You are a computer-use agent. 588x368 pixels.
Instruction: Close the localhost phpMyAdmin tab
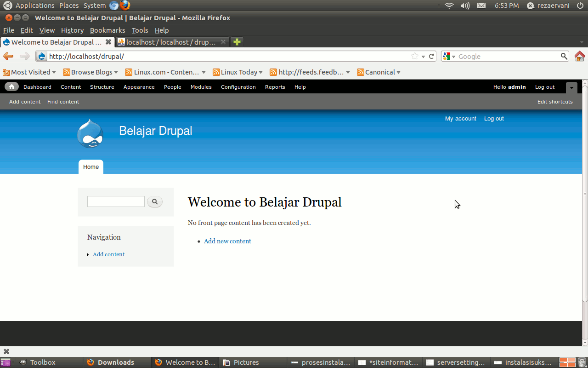[x=223, y=42]
